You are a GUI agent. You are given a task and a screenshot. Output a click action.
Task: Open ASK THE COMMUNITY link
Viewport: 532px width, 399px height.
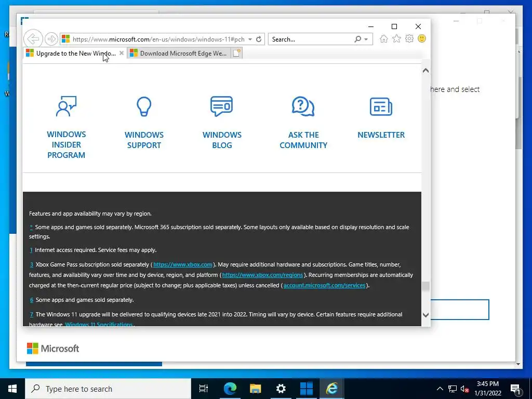[303, 140]
